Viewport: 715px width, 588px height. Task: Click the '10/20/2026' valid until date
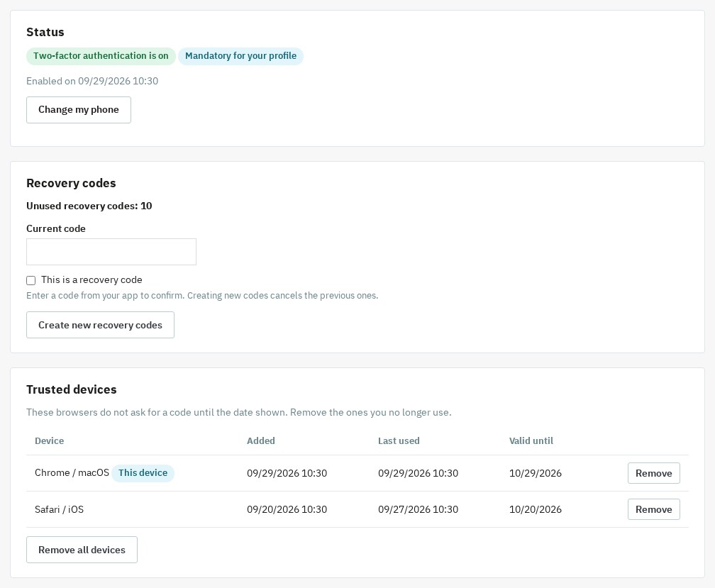pyautogui.click(x=536, y=509)
